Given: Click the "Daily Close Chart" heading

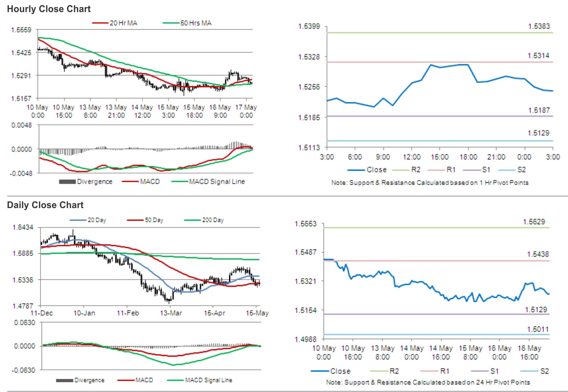Looking at the screenshot, I should click(45, 205).
